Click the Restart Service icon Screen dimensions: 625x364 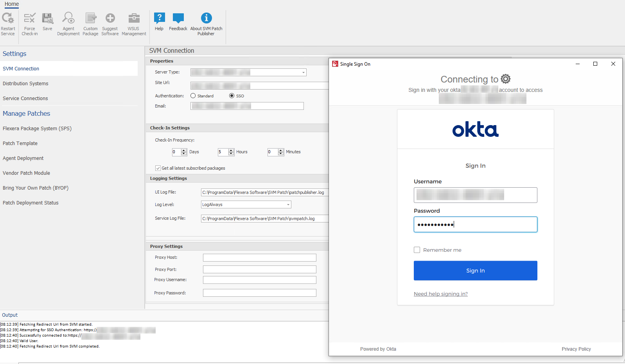tap(8, 18)
